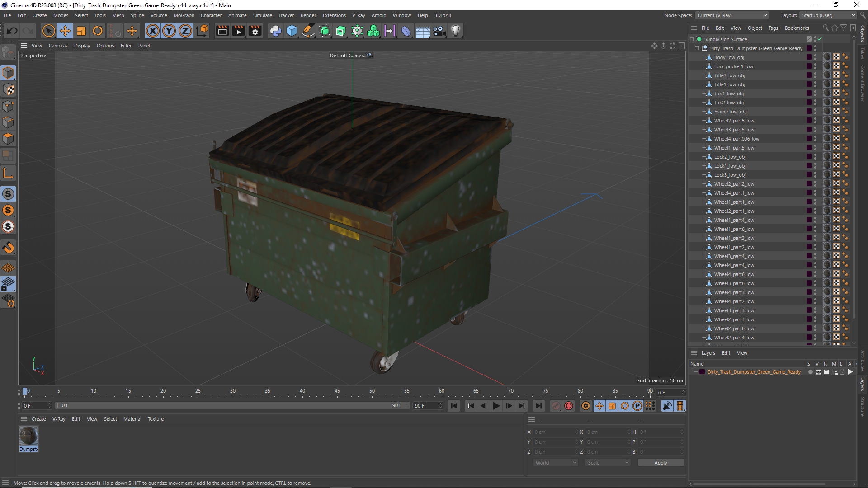Open viewport Cameras menu
Image resolution: width=868 pixels, height=488 pixels.
58,46
